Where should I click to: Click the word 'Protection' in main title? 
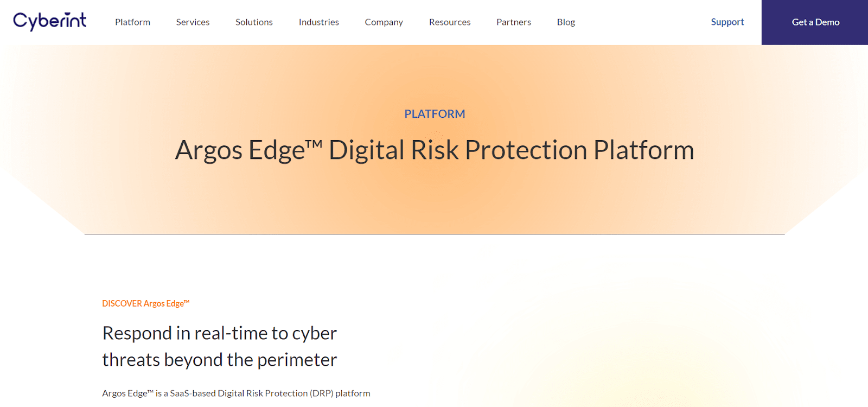pyautogui.click(x=526, y=150)
